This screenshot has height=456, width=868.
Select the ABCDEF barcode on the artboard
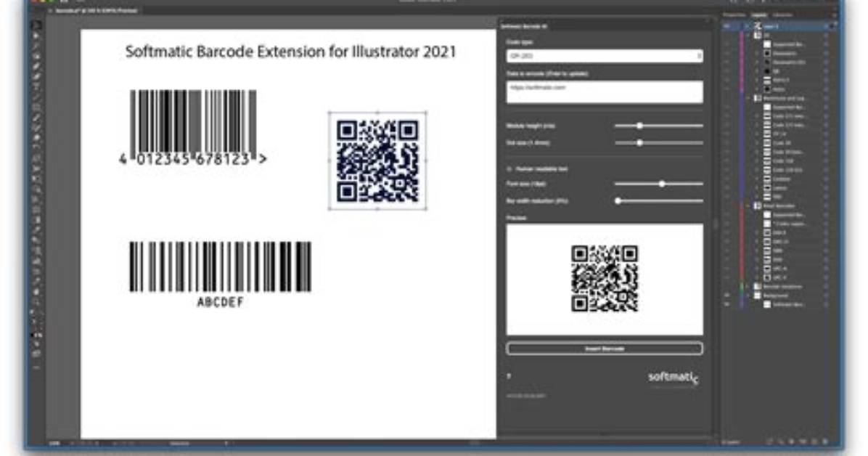click(220, 274)
